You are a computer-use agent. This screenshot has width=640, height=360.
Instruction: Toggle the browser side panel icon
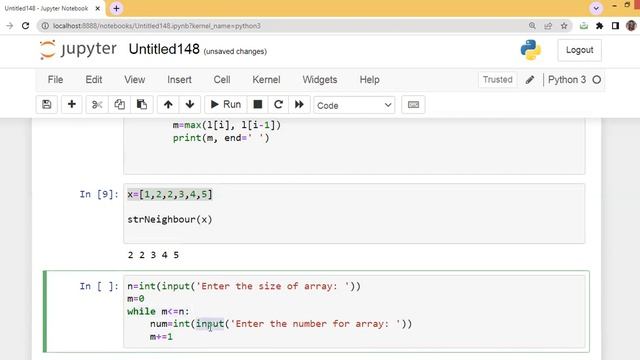click(x=616, y=26)
